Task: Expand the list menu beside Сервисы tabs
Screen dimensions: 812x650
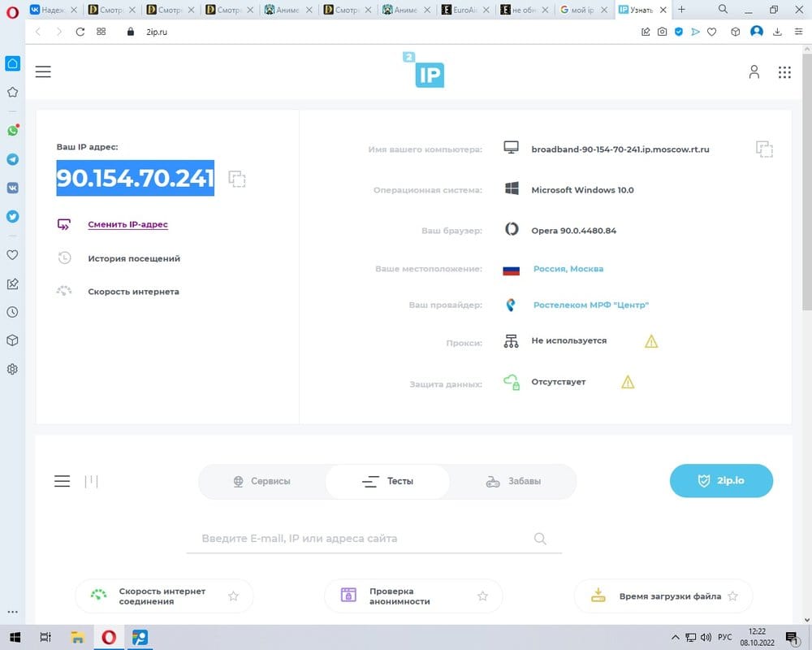Action: 62,481
